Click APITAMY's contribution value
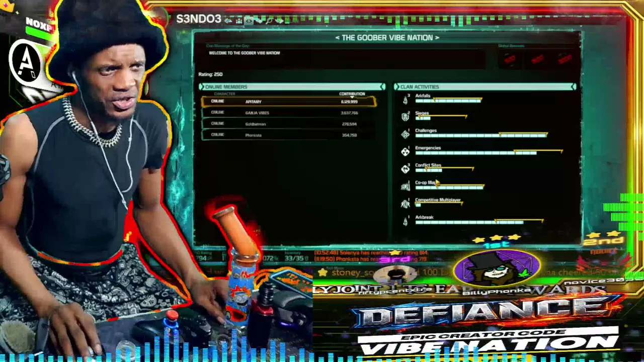The width and height of the screenshot is (644, 362). pos(349,102)
